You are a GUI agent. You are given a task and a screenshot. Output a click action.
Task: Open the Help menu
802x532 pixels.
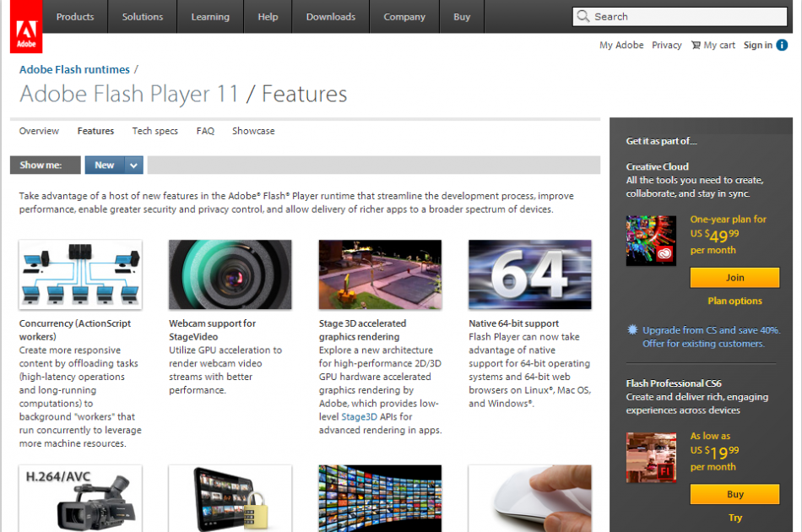click(x=268, y=16)
